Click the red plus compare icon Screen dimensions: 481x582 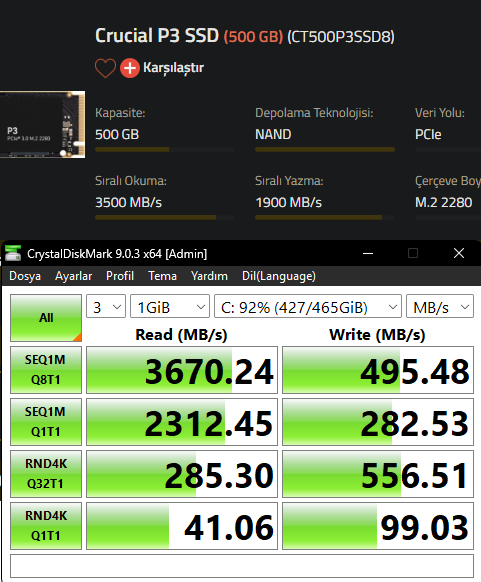(130, 68)
